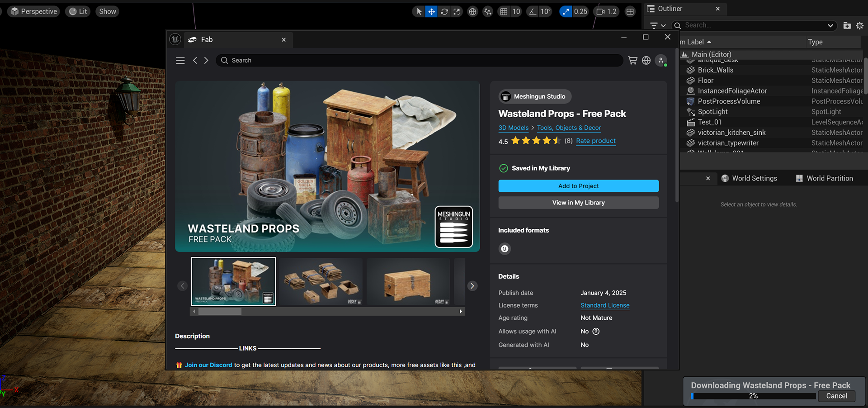Open the 3D Models category link

tap(513, 128)
